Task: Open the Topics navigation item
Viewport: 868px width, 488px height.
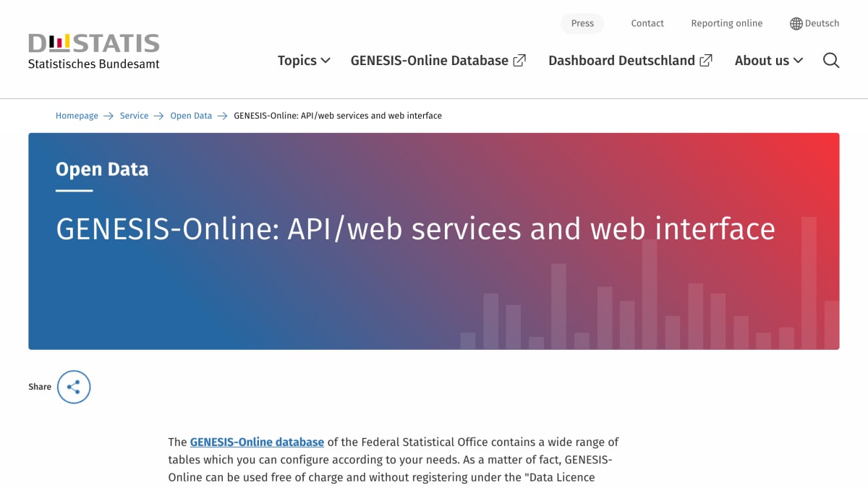Action: pos(304,61)
